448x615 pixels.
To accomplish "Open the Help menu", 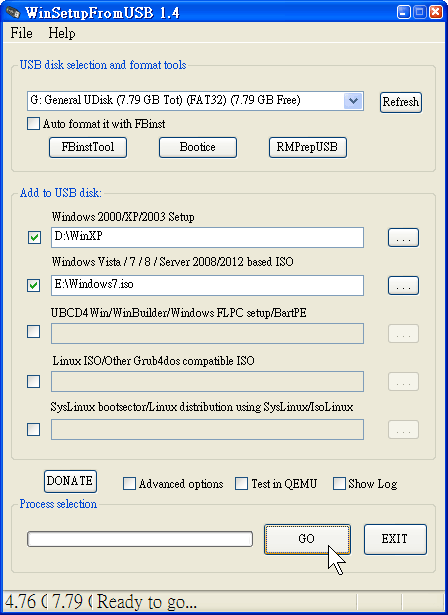I will pyautogui.click(x=62, y=33).
